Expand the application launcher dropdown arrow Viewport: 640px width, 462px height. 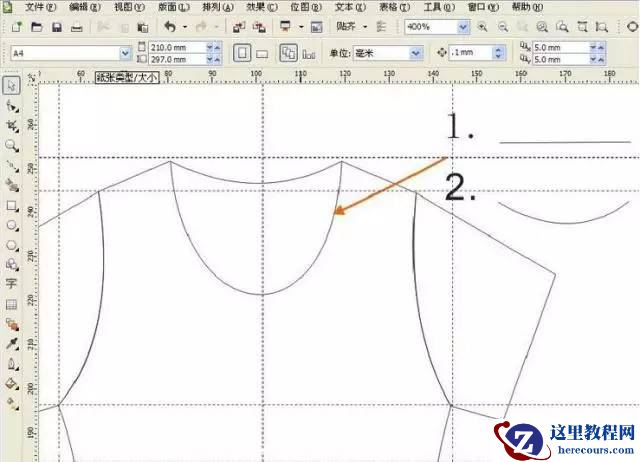click(x=301, y=27)
